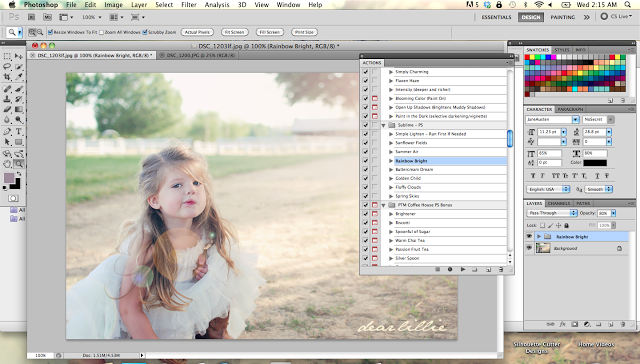Enable Zoom All Windows checkbox
The image size is (640, 364).
click(102, 32)
